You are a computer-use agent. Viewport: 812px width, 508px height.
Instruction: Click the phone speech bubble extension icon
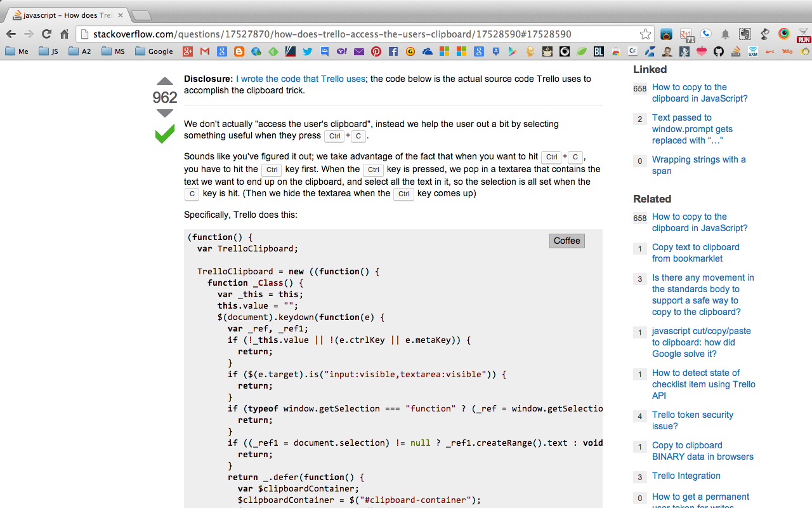pos(705,34)
